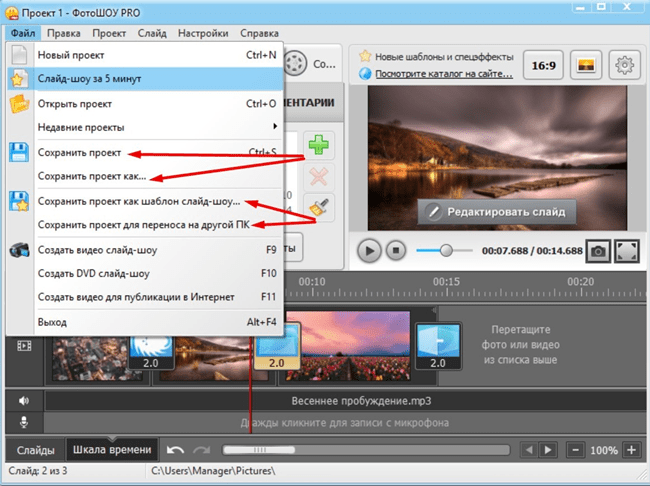
Task: Switch to the Шкала времени tab
Action: point(112,450)
